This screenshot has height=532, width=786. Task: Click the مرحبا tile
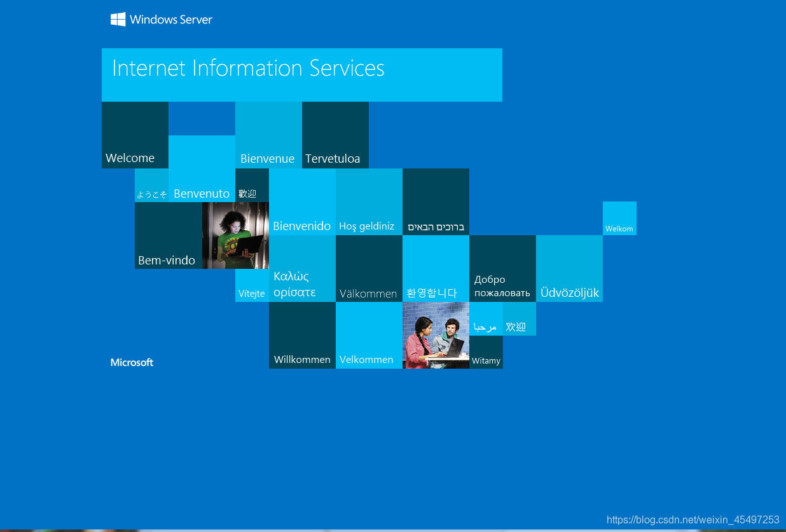coord(486,318)
